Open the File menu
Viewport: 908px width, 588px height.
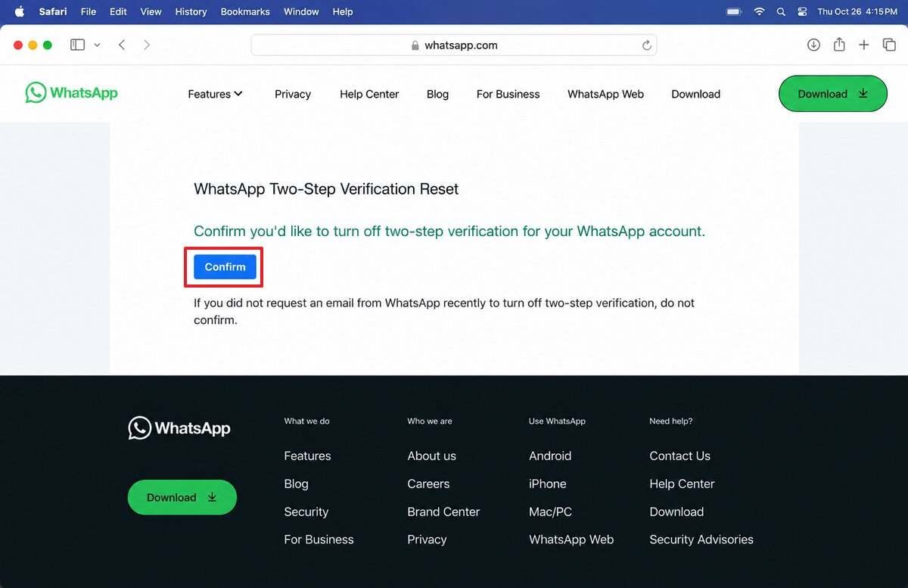tap(89, 11)
